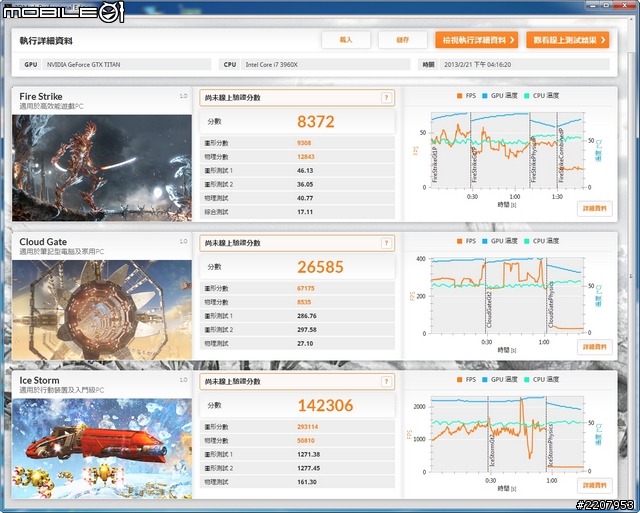The image size is (640, 513).
Task: Click the green CPU 溫度 legend swatch in Ice Storm chart
Action: point(527,380)
